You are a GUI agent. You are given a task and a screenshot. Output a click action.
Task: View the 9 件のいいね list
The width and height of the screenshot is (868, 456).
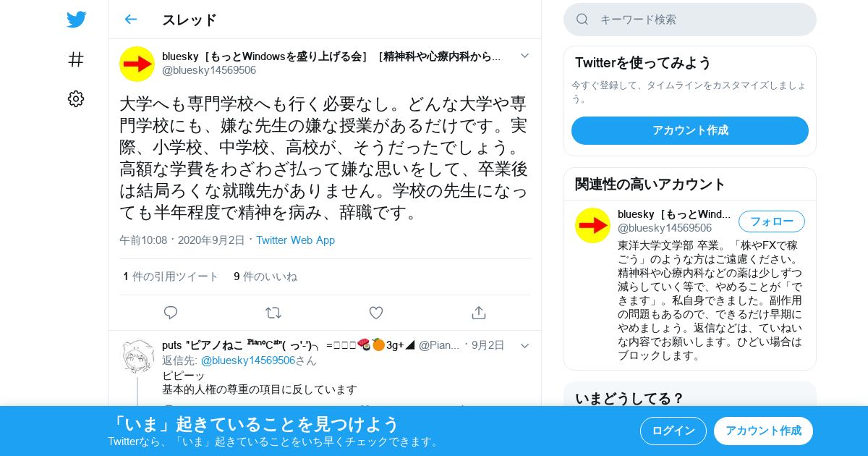pyautogui.click(x=265, y=276)
